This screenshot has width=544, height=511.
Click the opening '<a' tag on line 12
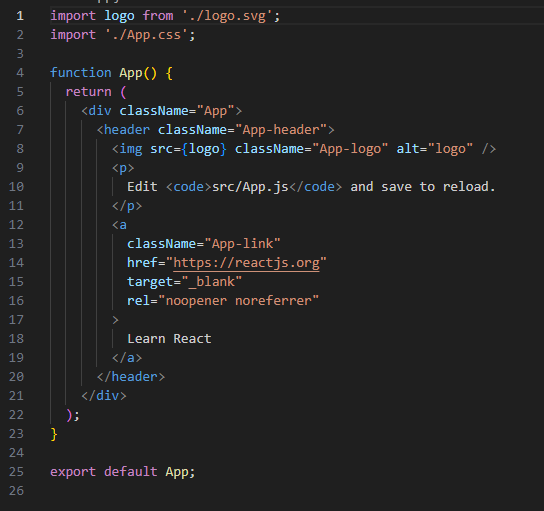[x=119, y=225]
